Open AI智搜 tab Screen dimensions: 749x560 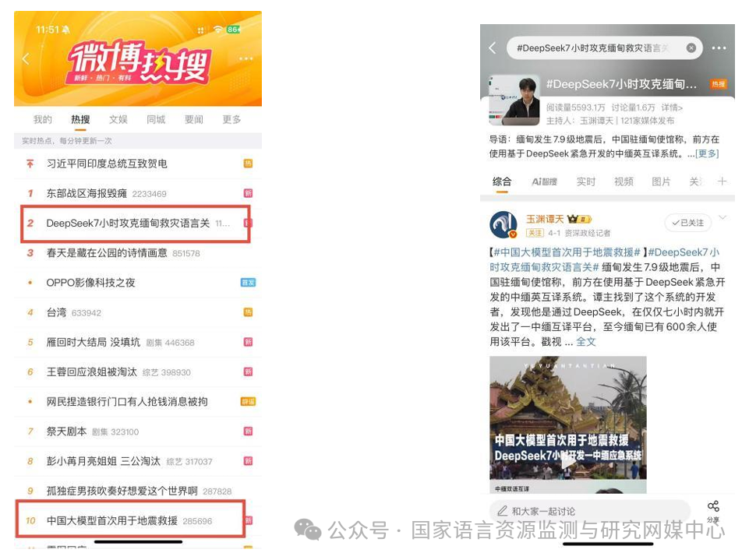coord(545,181)
